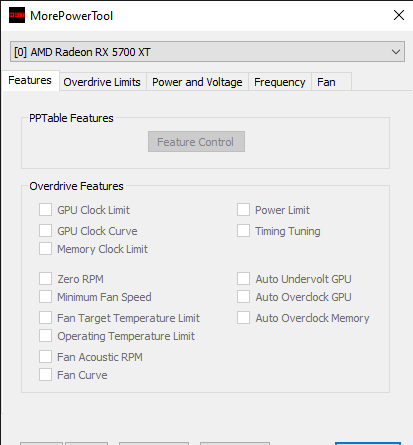Enable the Power Limit checkbox
This screenshot has height=445, width=413.
click(243, 210)
